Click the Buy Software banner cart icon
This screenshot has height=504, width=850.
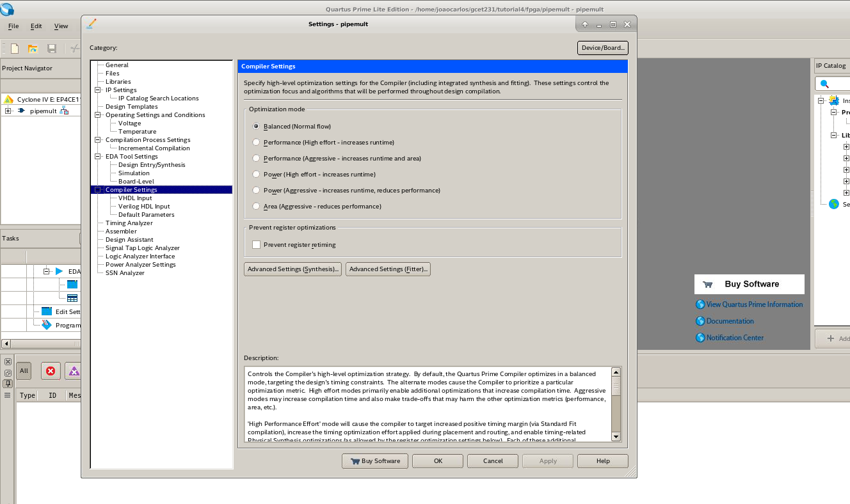point(707,285)
